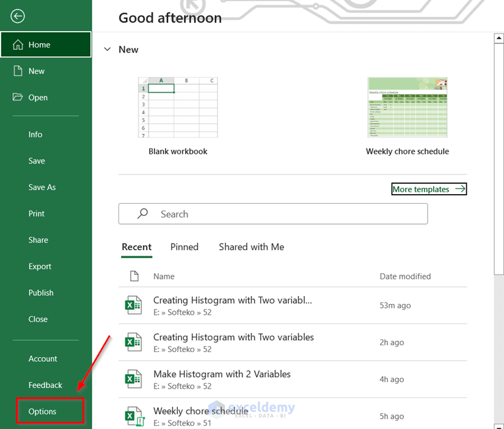Collapse the New section chevron
The image size is (504, 429).
tap(108, 49)
